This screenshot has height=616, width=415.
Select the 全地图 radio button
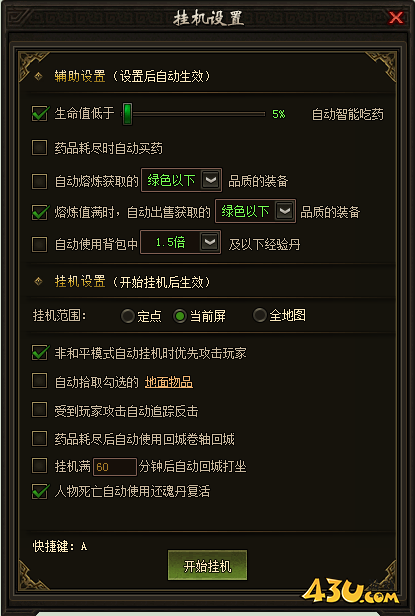tap(259, 315)
